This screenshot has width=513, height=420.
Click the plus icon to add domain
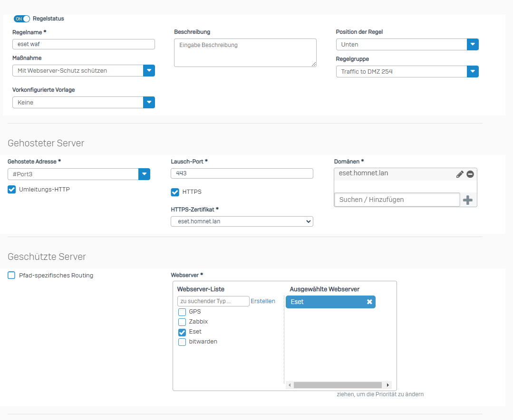pos(468,200)
